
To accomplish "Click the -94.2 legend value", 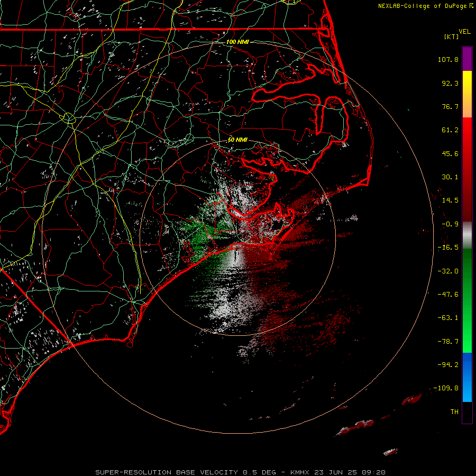I will click(x=448, y=364).
